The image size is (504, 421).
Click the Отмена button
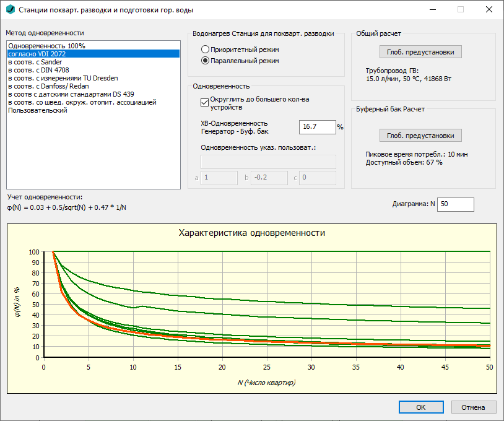tap(473, 407)
